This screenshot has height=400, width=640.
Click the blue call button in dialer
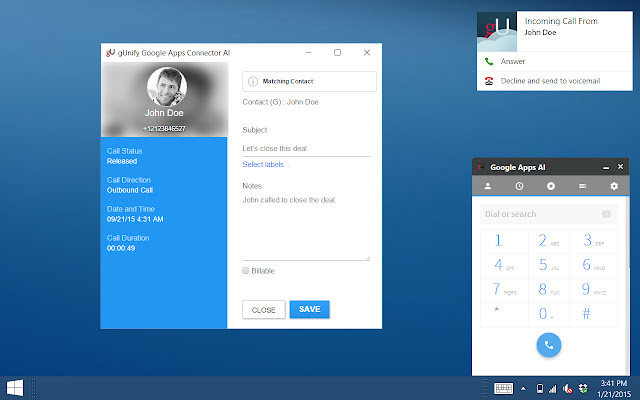coord(549,345)
